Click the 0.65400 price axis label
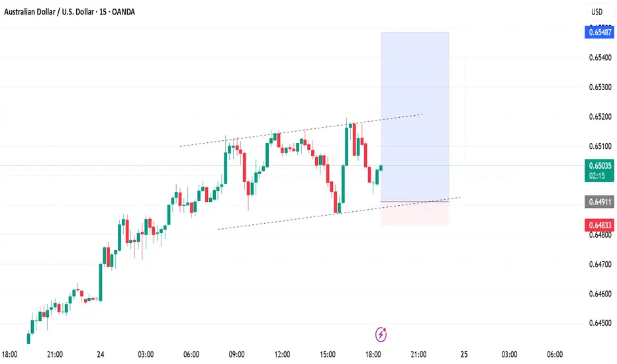617x364 pixels. point(600,58)
